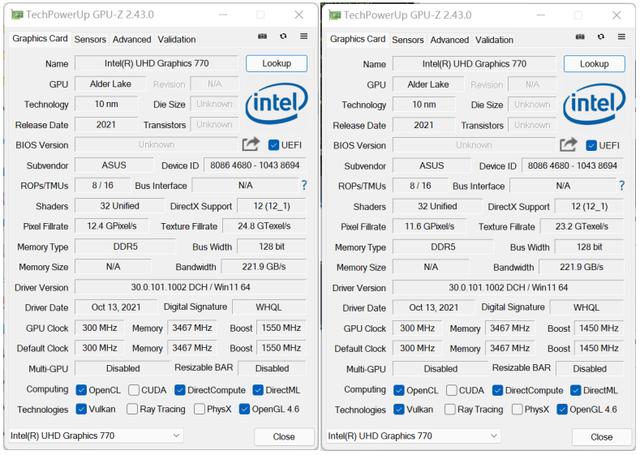Image resolution: width=640 pixels, height=455 pixels.
Task: Click the 12.4 GPixel/s Pixel Fillrate value
Action: click(x=112, y=226)
